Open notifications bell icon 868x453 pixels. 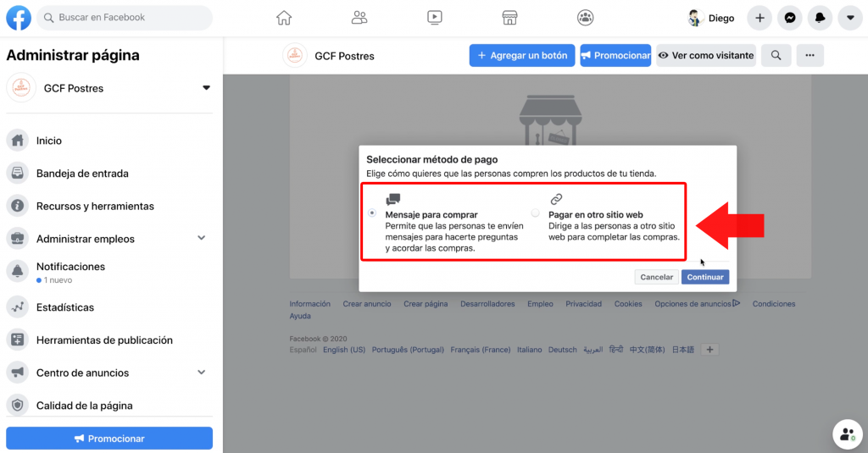pos(820,18)
